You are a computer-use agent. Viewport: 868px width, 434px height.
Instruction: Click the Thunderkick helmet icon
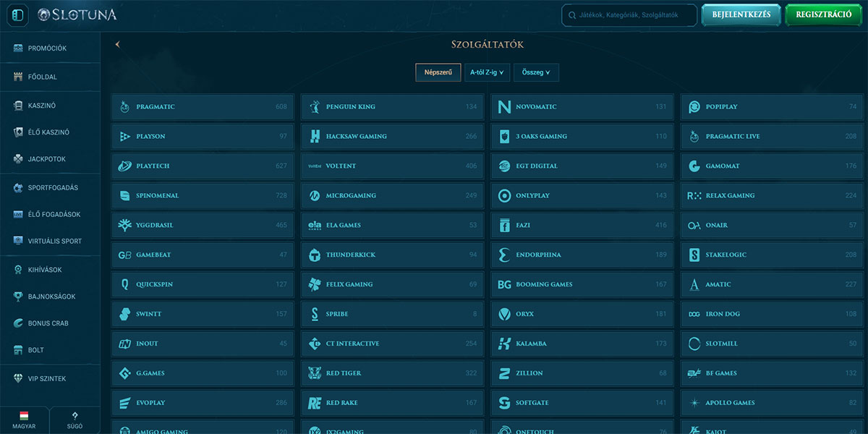tap(315, 255)
